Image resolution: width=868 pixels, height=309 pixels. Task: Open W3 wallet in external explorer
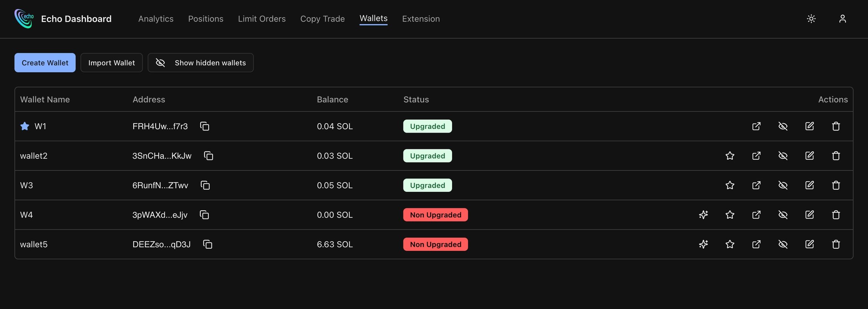pyautogui.click(x=756, y=185)
